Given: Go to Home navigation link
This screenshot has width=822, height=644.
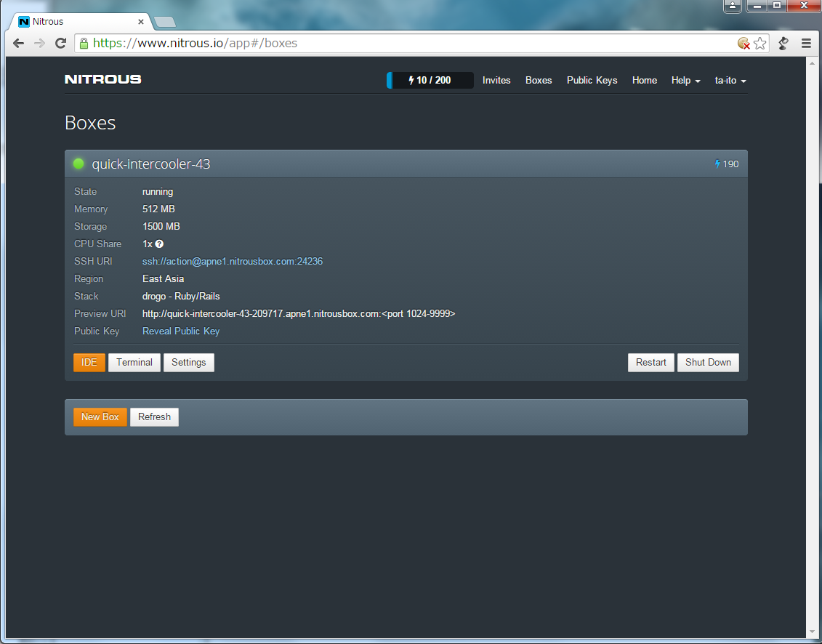Looking at the screenshot, I should [x=644, y=80].
